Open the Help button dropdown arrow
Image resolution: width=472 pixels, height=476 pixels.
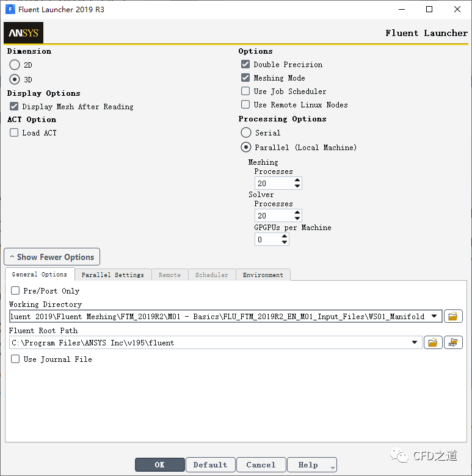pyautogui.click(x=333, y=468)
